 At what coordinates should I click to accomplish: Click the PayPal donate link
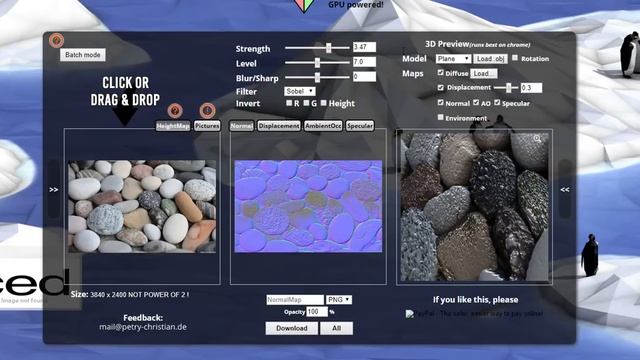(x=474, y=313)
